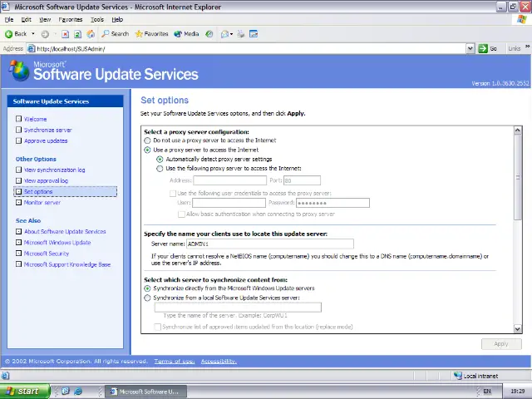
Task: Select "Do not use a proxy server" option
Action: point(148,140)
